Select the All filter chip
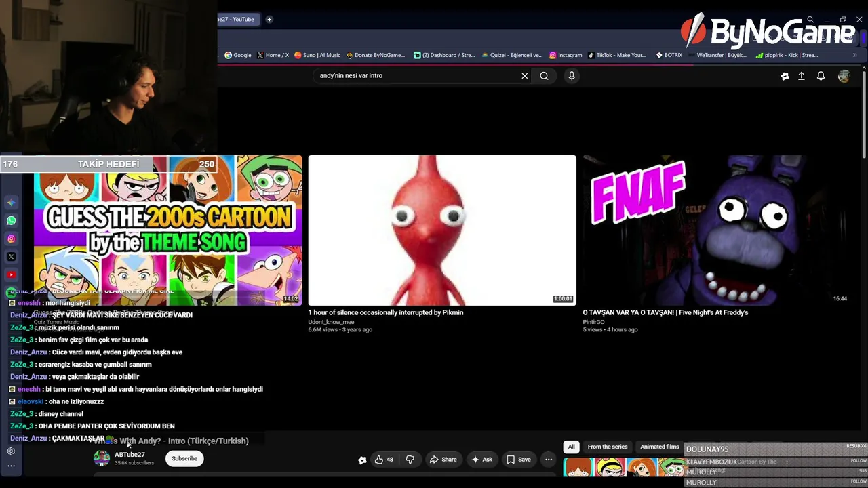This screenshot has height=488, width=868. click(572, 447)
